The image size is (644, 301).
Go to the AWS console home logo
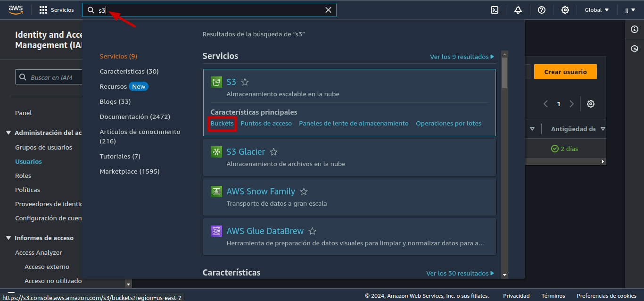[x=16, y=10]
